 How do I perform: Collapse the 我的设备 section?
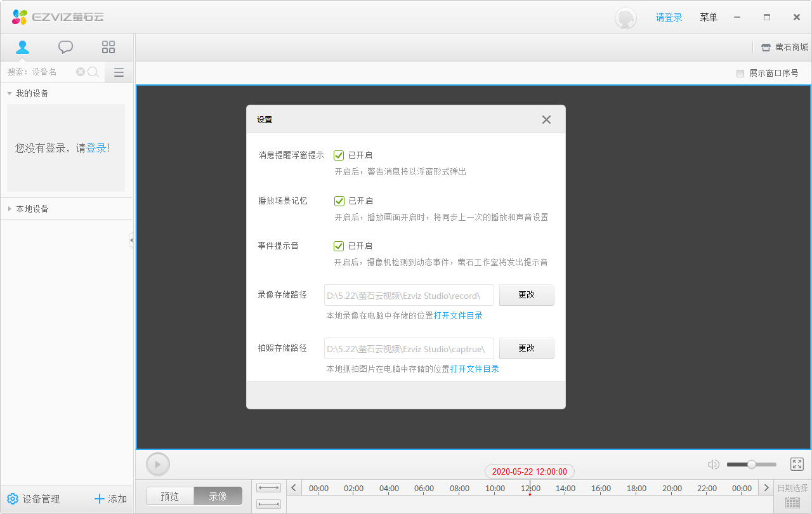pos(8,93)
